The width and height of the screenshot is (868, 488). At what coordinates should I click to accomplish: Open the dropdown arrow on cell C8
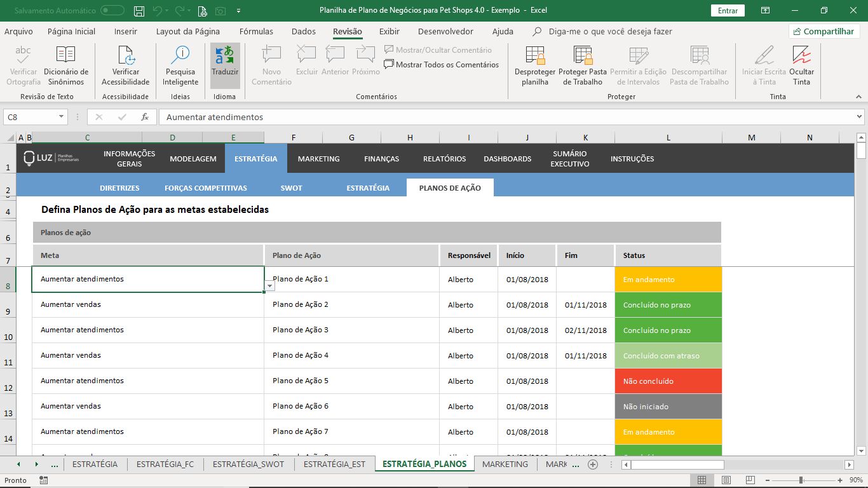coord(270,286)
